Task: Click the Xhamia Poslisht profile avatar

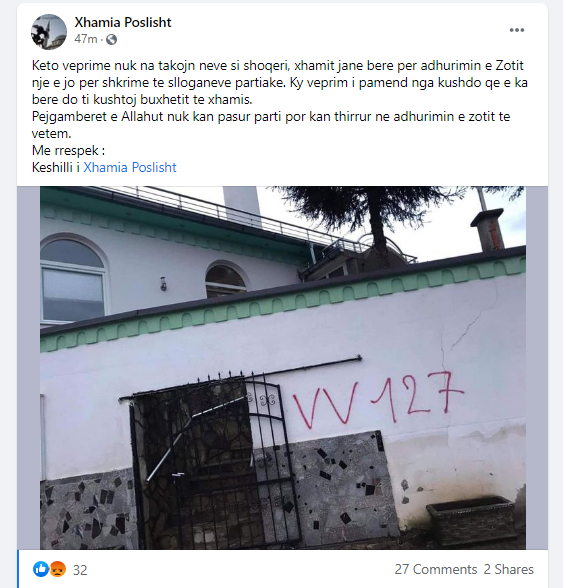Action: pyautogui.click(x=49, y=32)
